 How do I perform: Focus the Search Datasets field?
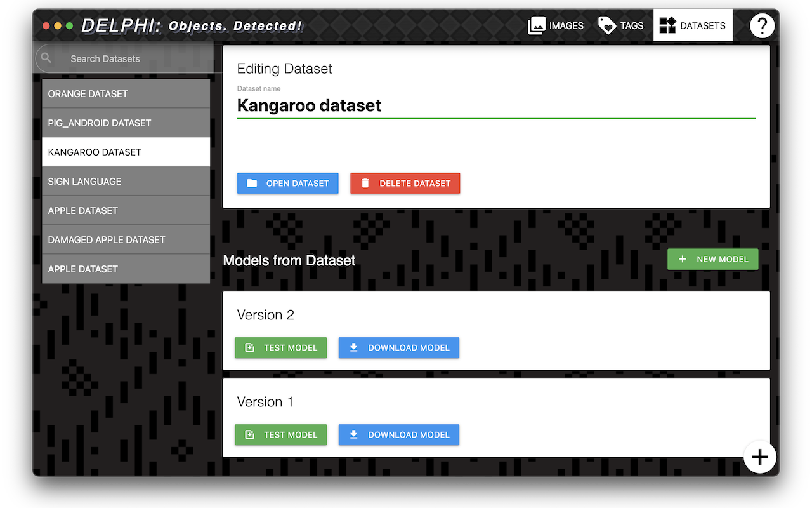coord(127,58)
